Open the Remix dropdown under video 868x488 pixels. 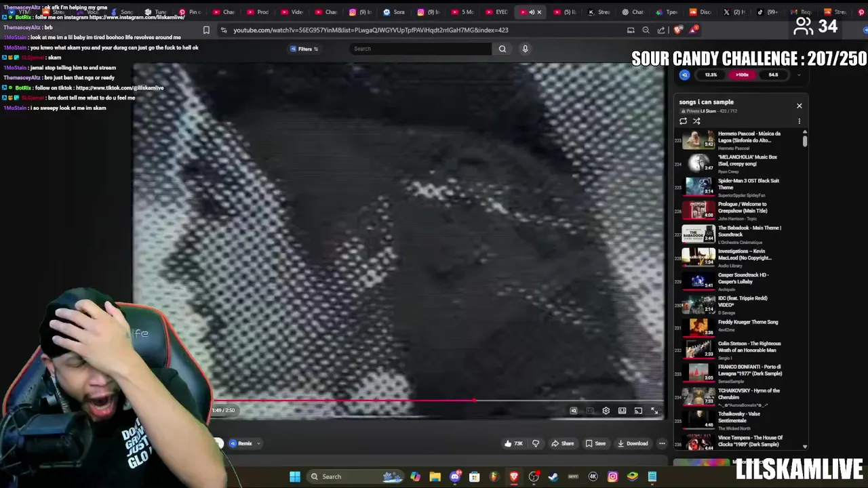(x=245, y=443)
